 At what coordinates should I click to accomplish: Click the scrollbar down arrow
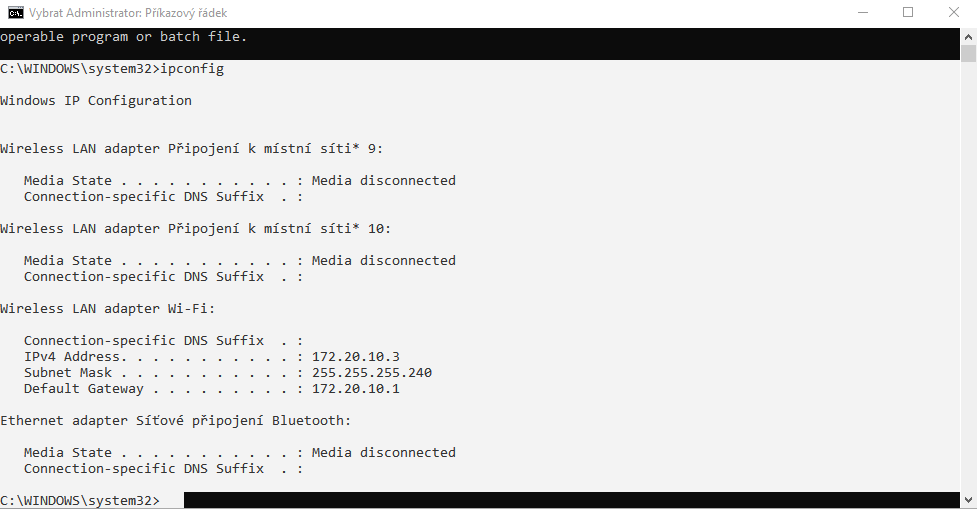968,500
